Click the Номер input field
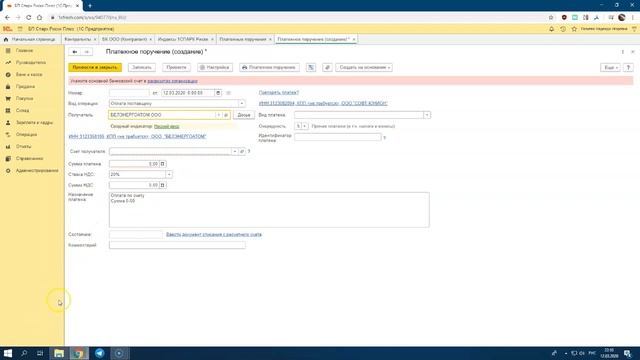 click(x=129, y=93)
